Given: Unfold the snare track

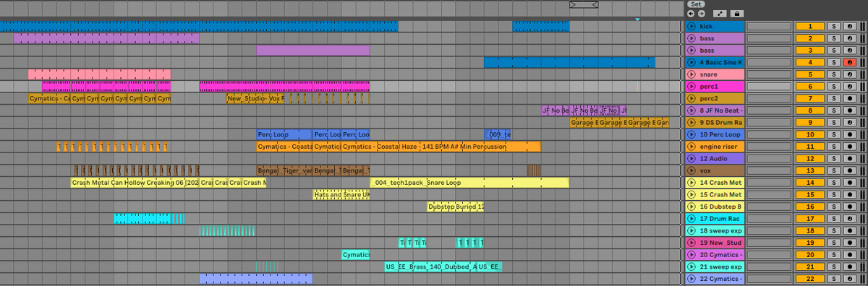Looking at the screenshot, I should click(x=692, y=74).
